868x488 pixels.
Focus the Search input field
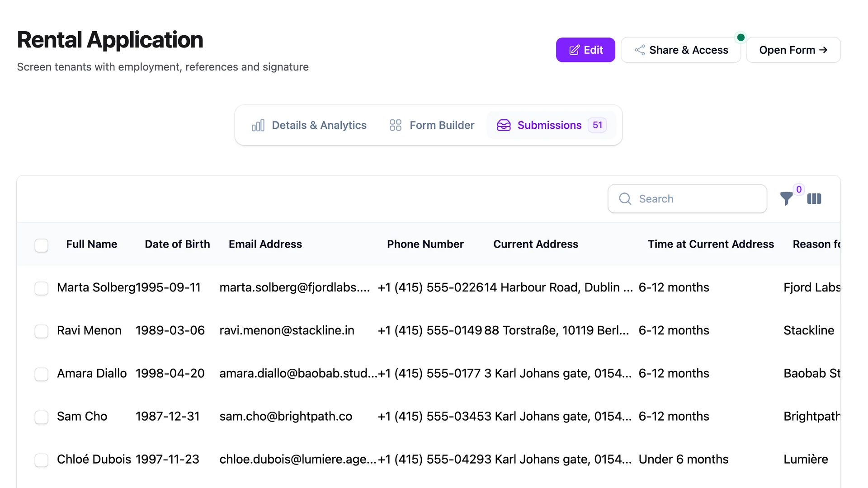tap(687, 199)
